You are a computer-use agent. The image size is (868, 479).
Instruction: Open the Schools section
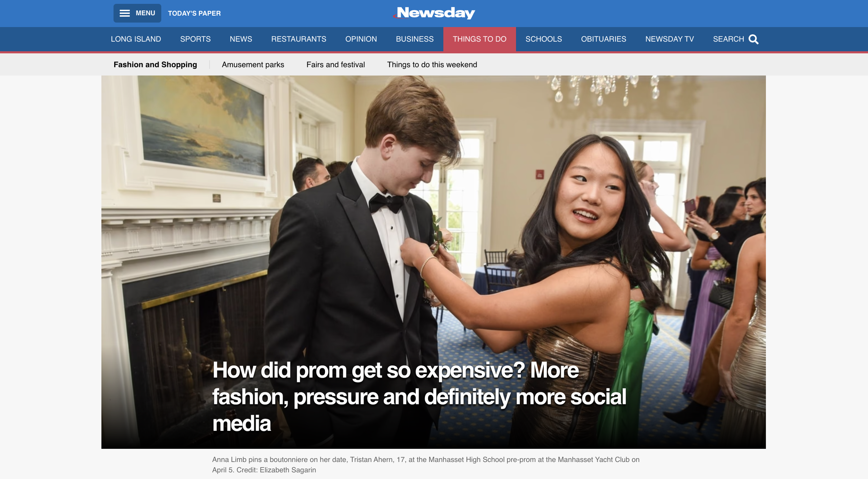point(544,39)
